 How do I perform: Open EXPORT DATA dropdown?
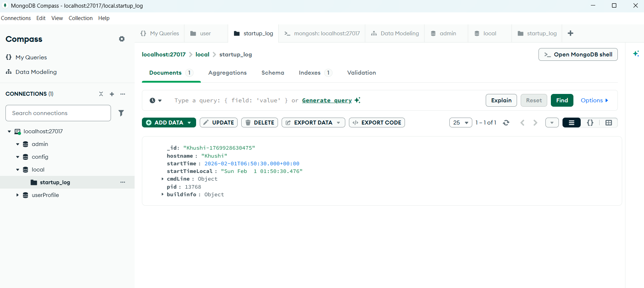pos(313,123)
